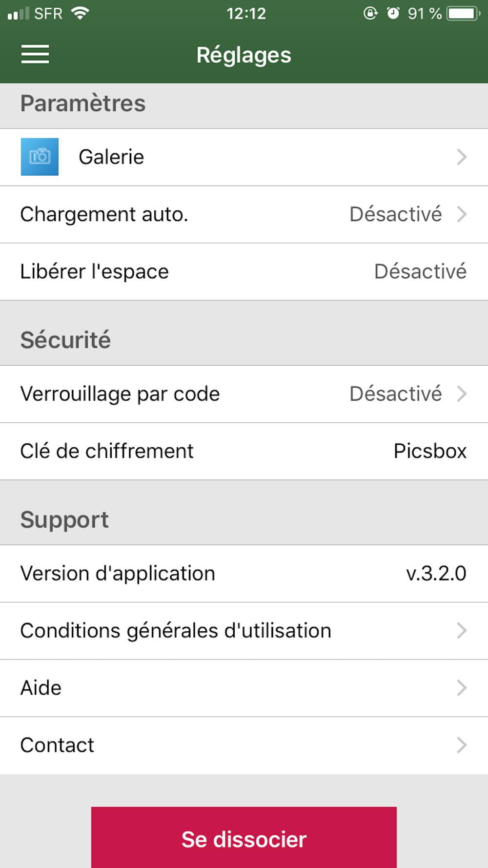The height and width of the screenshot is (868, 488).
Task: Open the Aide menu entry
Action: pyautogui.click(x=244, y=688)
